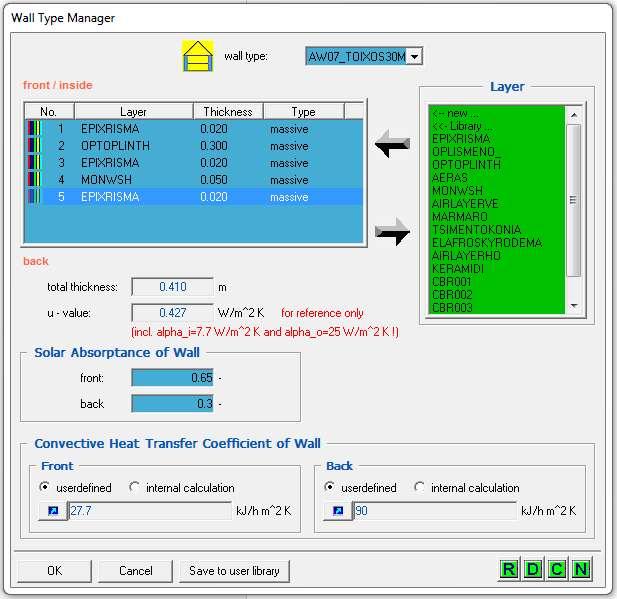Click the green C button
Screen dimensions: 617x599
[557, 569]
